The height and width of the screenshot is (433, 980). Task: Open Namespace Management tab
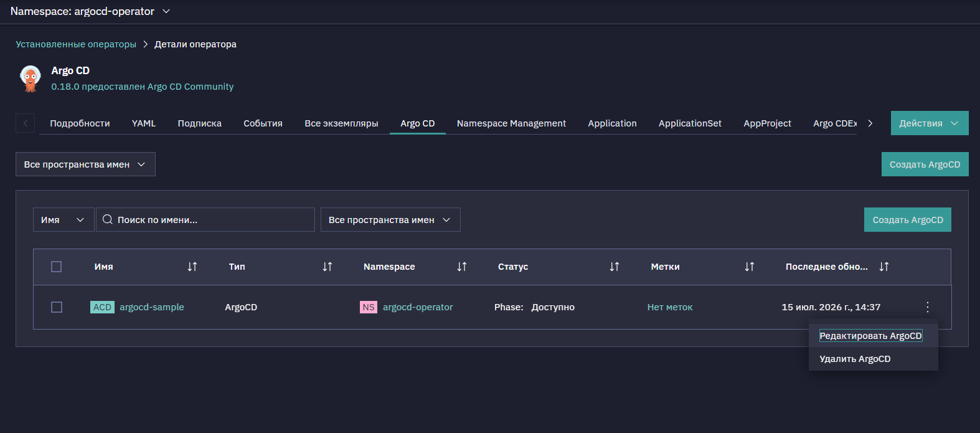click(x=511, y=123)
